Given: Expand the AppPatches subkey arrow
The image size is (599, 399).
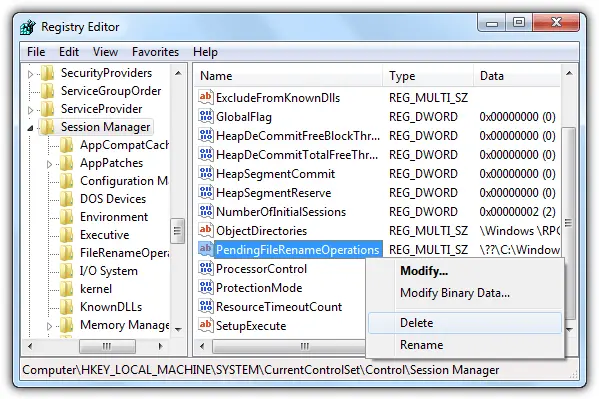Looking at the screenshot, I should [49, 164].
